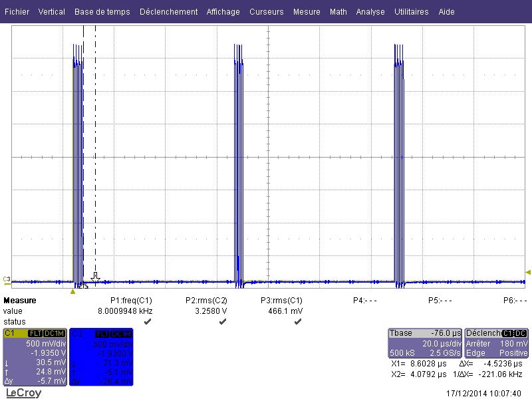532x399 pixels.
Task: Click the Positive slope label
Action: [513, 353]
